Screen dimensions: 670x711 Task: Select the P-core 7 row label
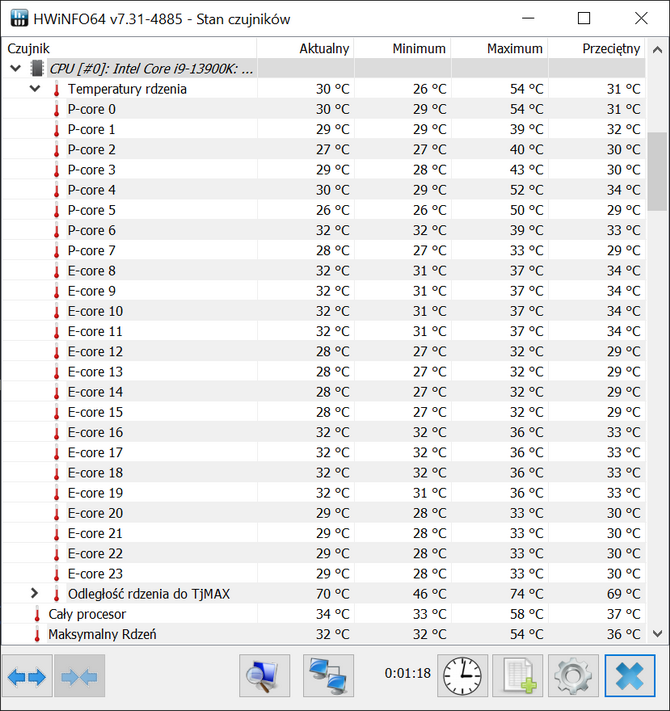pyautogui.click(x=91, y=251)
